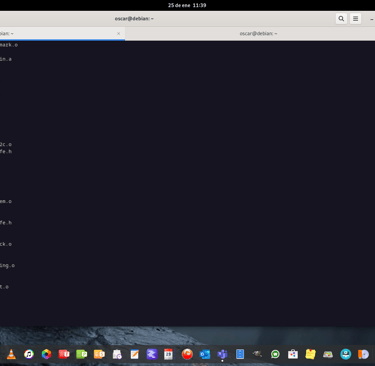This screenshot has height=366, width=375.
Task: Launch VLC media player from dock
Action: 11,354
